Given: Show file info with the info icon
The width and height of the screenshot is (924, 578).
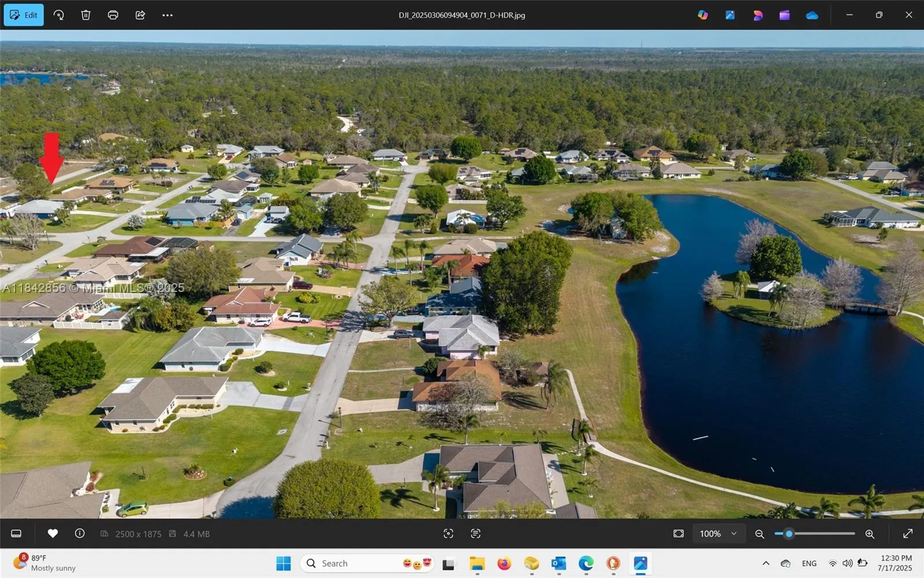Looking at the screenshot, I should (80, 533).
